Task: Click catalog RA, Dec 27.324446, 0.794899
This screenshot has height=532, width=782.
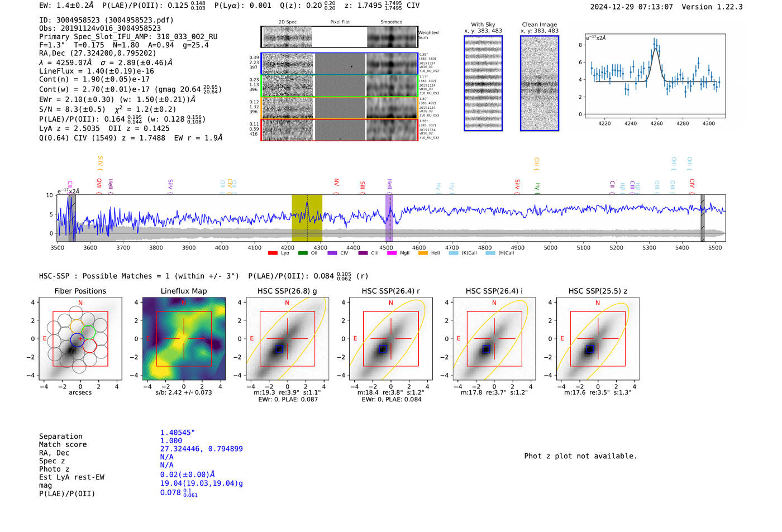Action: coord(202,449)
